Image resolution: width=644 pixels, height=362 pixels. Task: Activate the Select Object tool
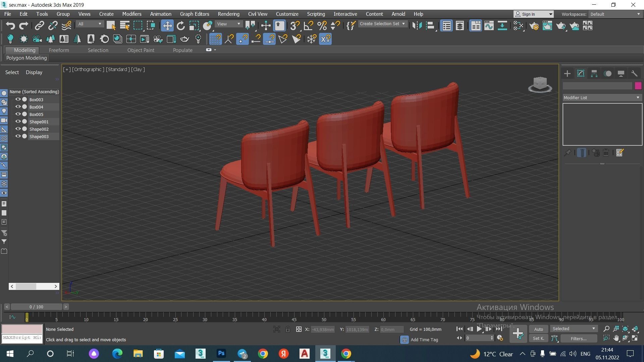(111, 25)
